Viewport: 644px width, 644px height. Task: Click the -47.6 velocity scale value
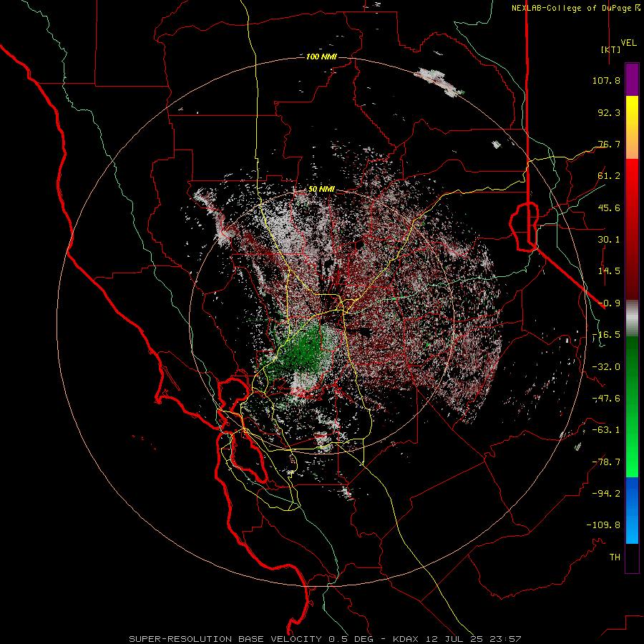click(x=606, y=399)
